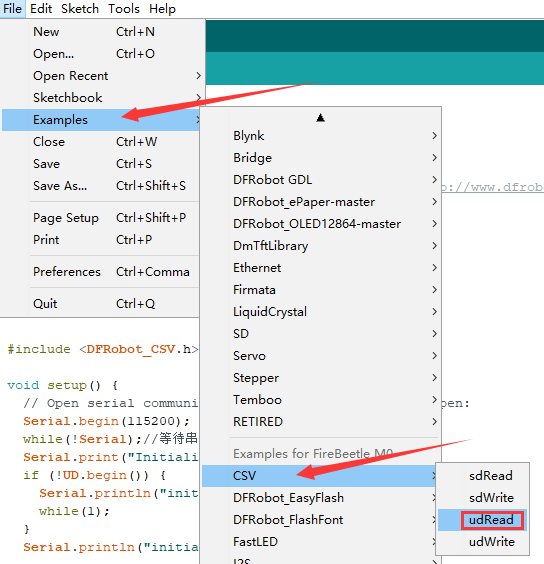Click the void setup() code line
Screen dimensions: 544x564
click(63, 385)
